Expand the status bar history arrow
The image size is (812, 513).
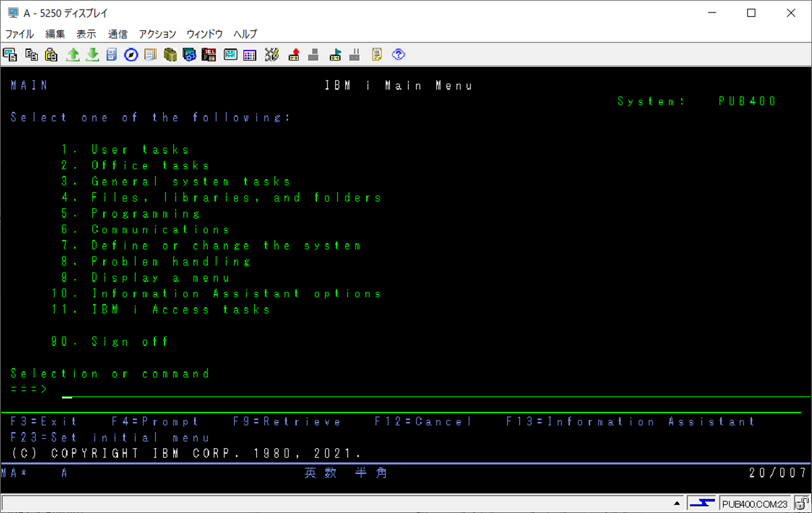tap(676, 503)
